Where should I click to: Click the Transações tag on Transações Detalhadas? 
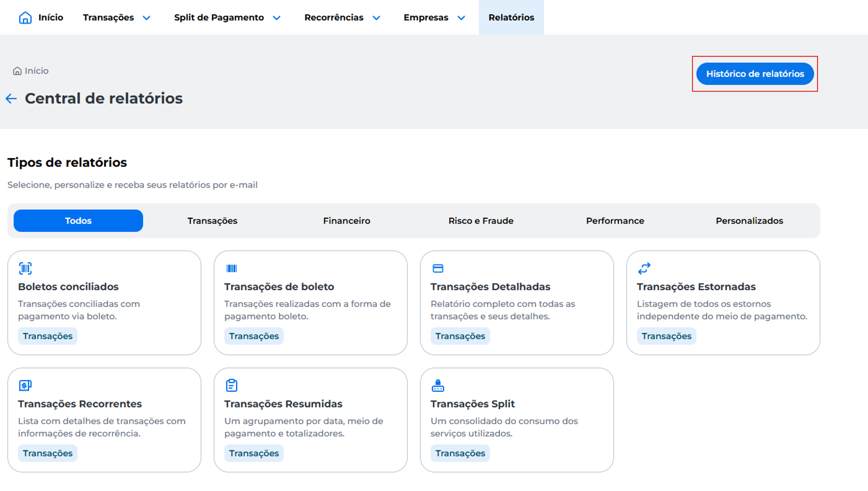point(460,336)
